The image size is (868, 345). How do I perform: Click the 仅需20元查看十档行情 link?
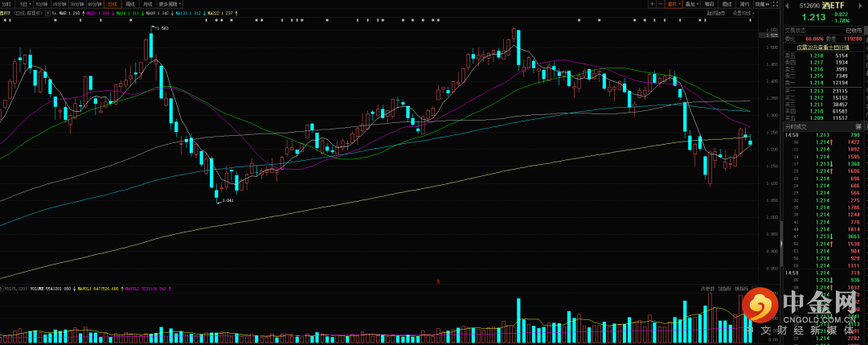pos(823,47)
